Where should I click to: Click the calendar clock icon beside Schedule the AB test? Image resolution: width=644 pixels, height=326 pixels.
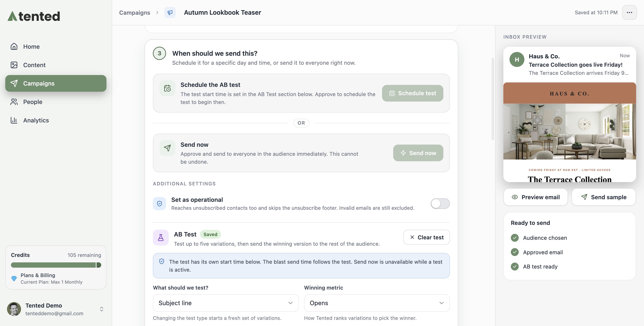click(x=167, y=88)
